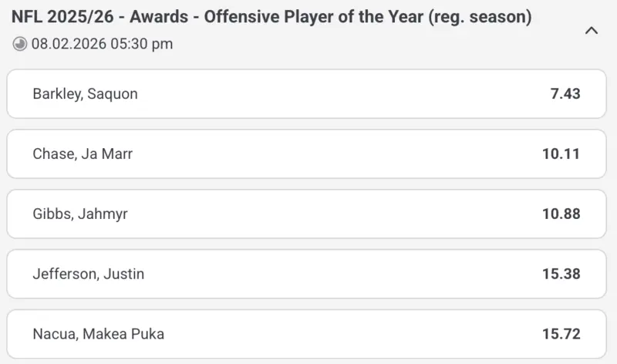The width and height of the screenshot is (617, 364).
Task: Pick the 15.72 odds value
Action: pos(561,335)
